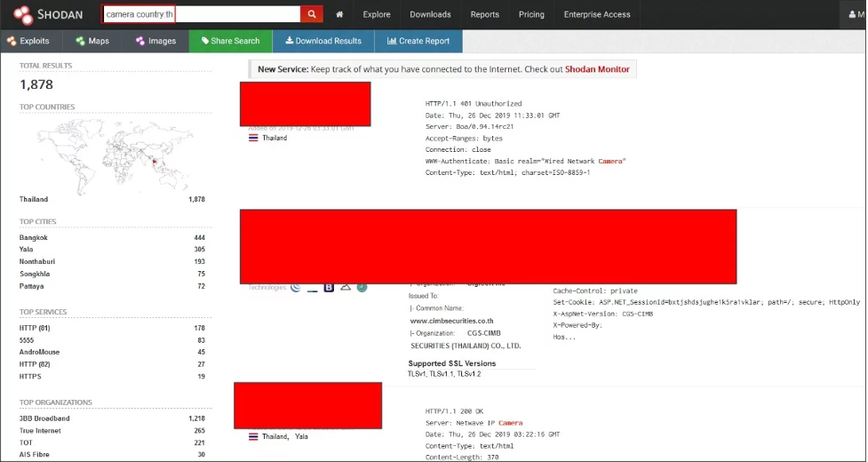Filter results by city Bangkok

(x=34, y=237)
